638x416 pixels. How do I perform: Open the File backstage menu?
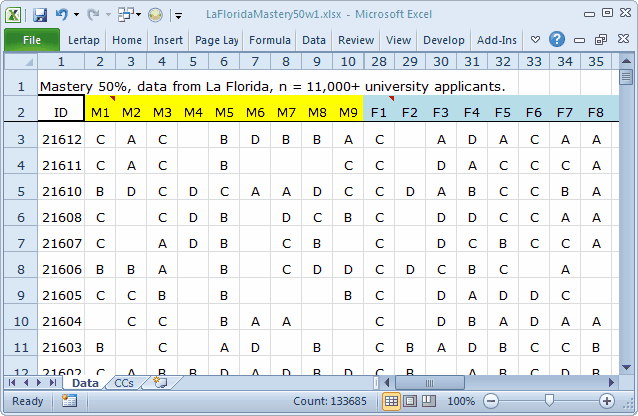31,40
